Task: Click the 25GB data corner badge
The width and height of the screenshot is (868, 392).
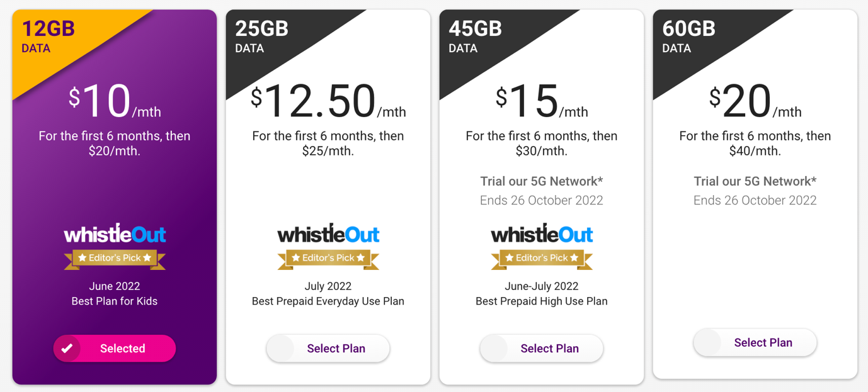Action: tap(263, 38)
